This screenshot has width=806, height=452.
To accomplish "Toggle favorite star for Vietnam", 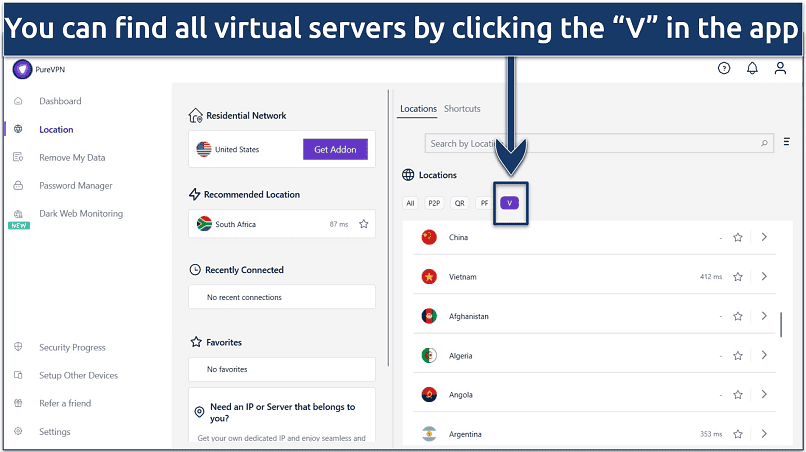I will tap(738, 277).
